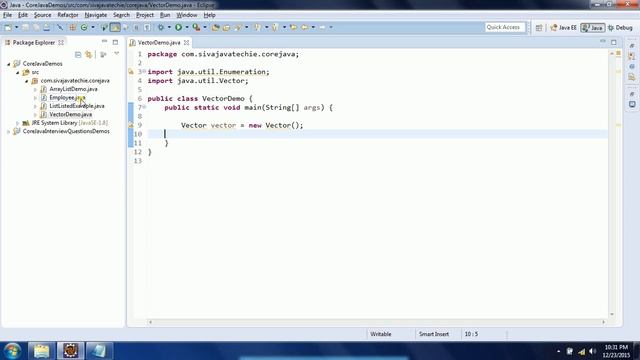Go to Next Annotation toolbar icon
This screenshot has height=360, width=640.
257,27
